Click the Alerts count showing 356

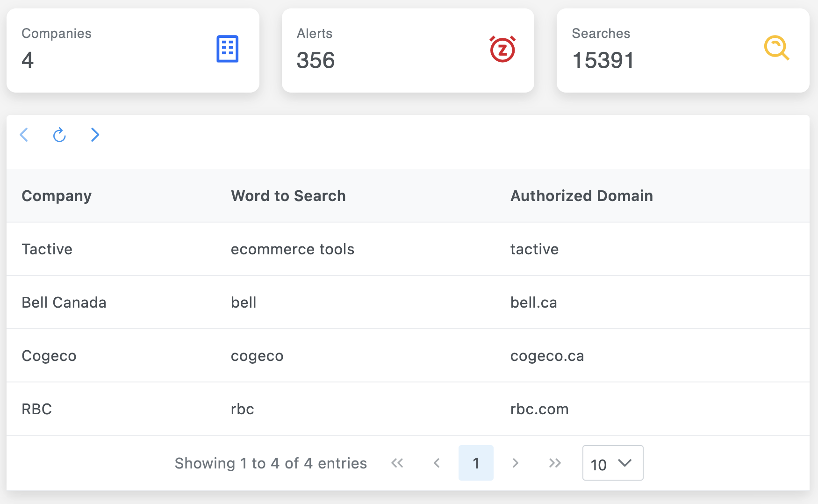[x=316, y=60]
